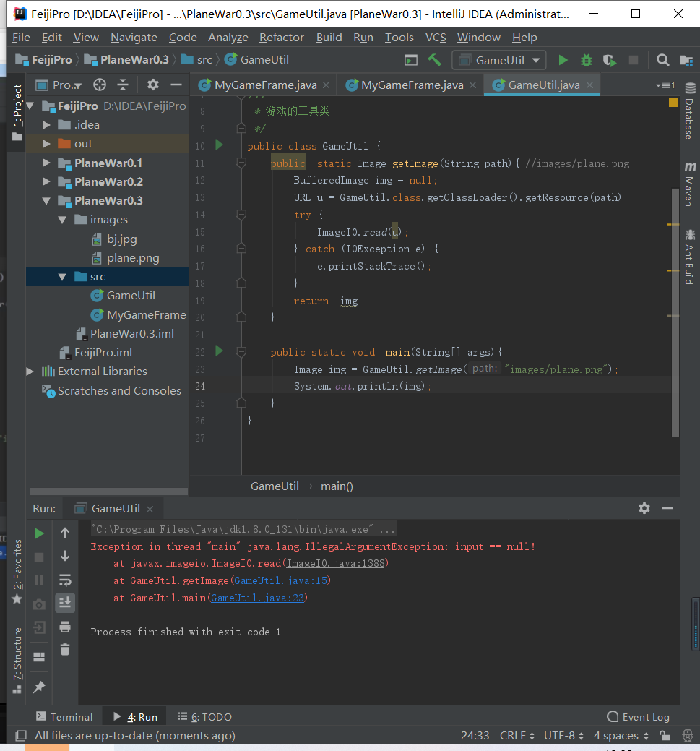Open the Ant Build tool window
The image size is (700, 751).
(x=689, y=257)
